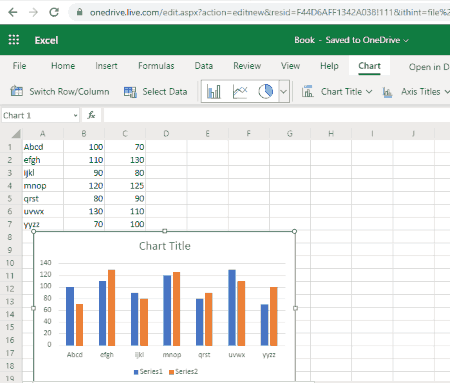Click the Open in Desktop button
Viewport: 450px width, 383px height.
click(x=429, y=67)
